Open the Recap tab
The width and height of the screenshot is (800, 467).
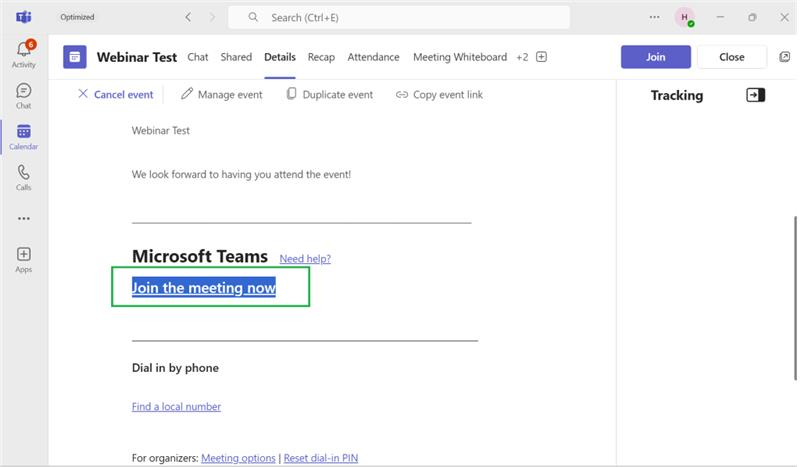[321, 57]
